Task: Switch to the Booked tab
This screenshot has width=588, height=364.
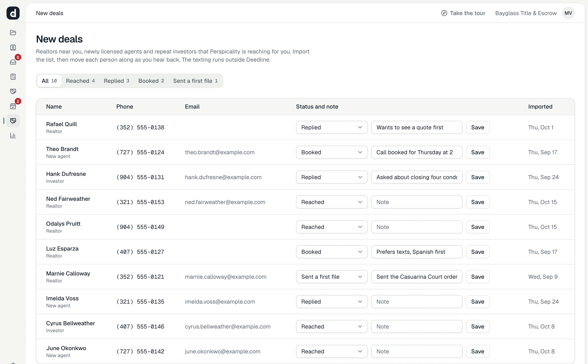Action: coord(151,81)
